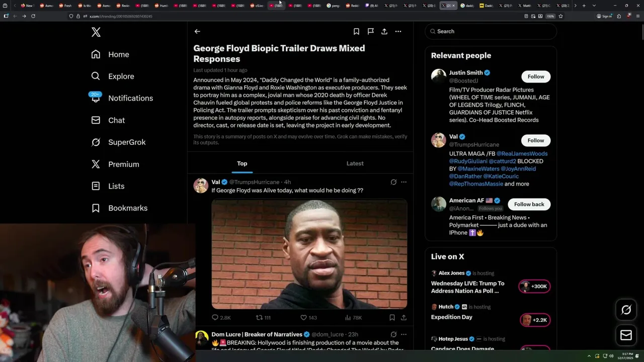Open more options on Dom Lucre's post

point(404,334)
